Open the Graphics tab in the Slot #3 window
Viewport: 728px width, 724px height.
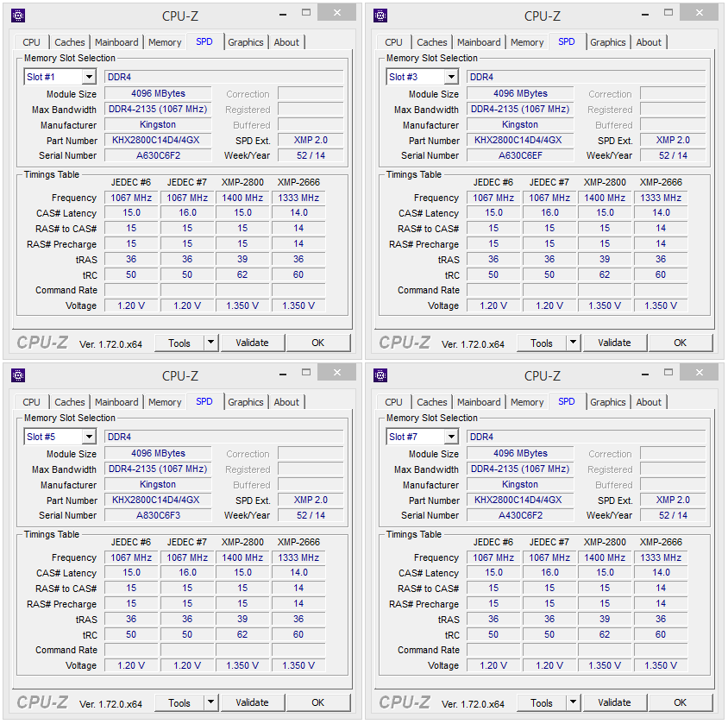tap(608, 42)
